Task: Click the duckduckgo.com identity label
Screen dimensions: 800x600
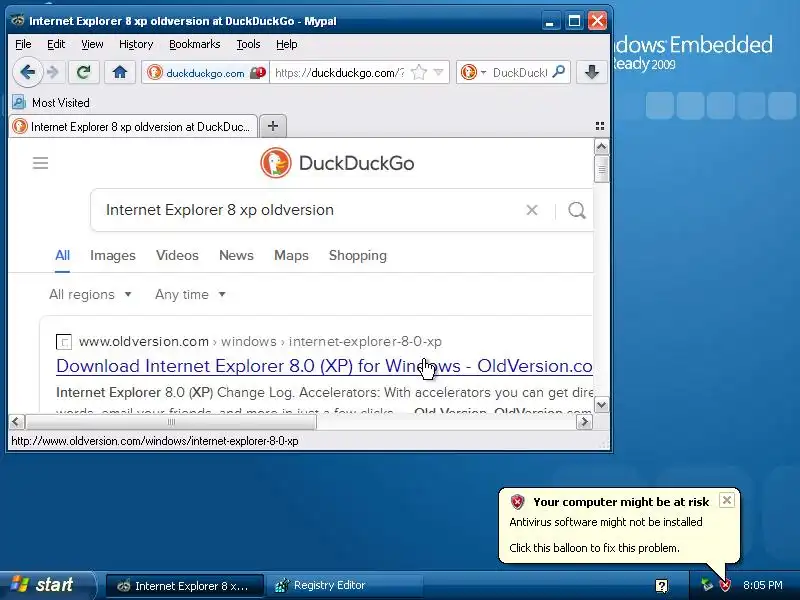Action: click(205, 73)
